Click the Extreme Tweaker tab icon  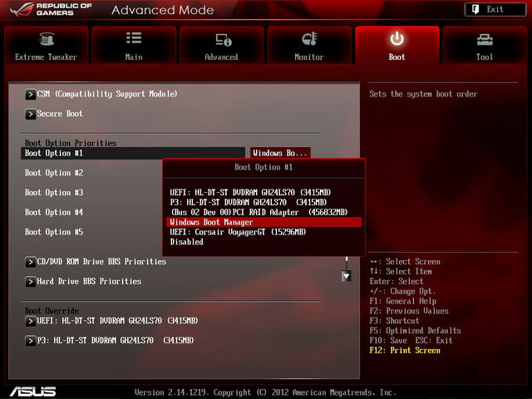pyautogui.click(x=47, y=39)
